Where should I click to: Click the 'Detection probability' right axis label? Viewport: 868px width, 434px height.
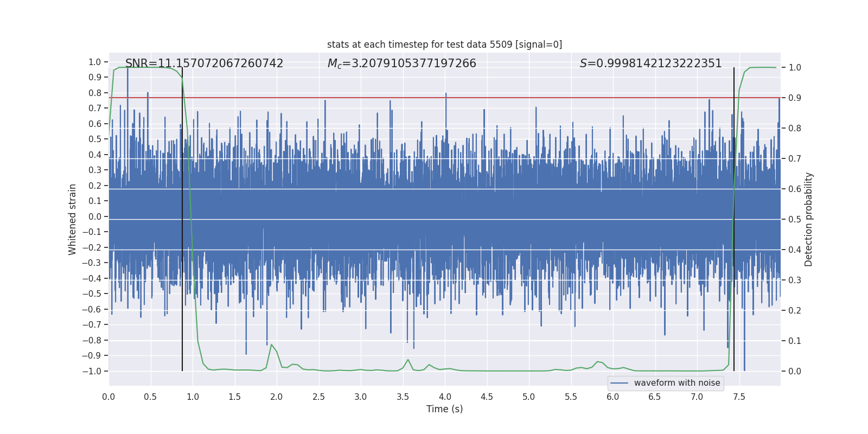coord(808,219)
